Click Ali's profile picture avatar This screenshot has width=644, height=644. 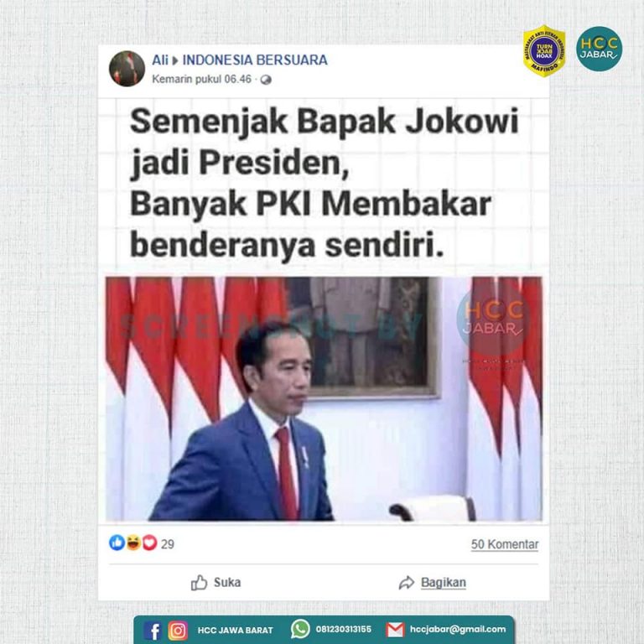127,69
